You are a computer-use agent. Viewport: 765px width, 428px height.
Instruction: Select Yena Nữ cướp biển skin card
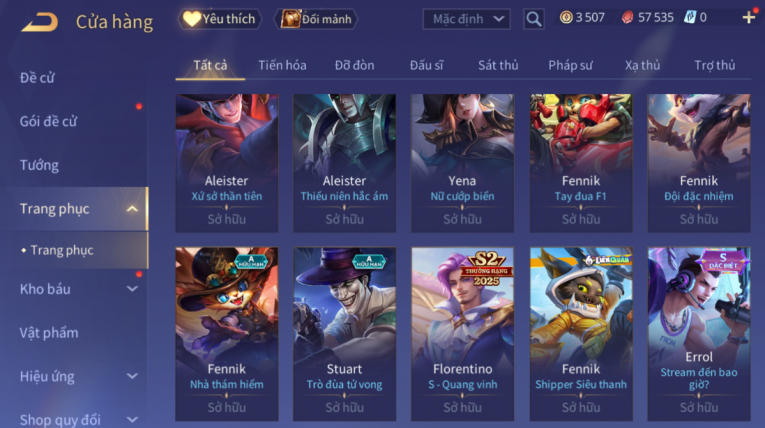point(462,163)
